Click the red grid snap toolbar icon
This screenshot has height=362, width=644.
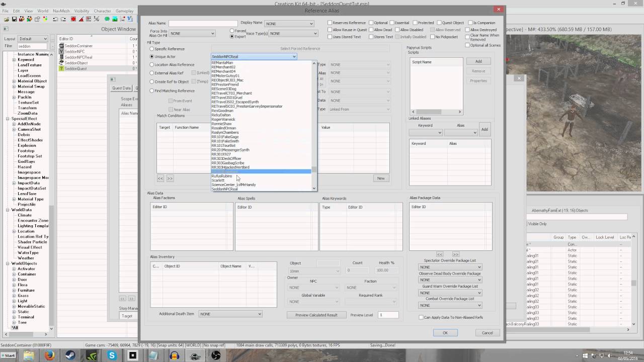click(x=73, y=19)
